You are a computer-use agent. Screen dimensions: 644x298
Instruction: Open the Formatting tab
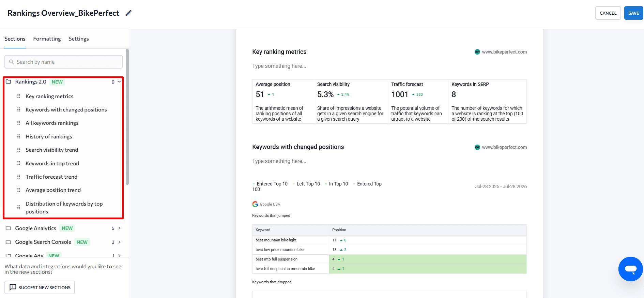[47, 39]
